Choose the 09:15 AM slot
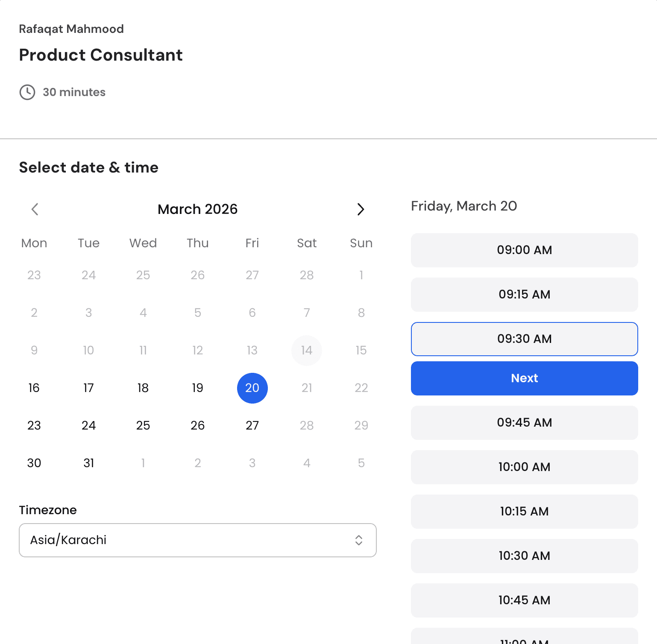657x644 pixels. click(x=524, y=295)
